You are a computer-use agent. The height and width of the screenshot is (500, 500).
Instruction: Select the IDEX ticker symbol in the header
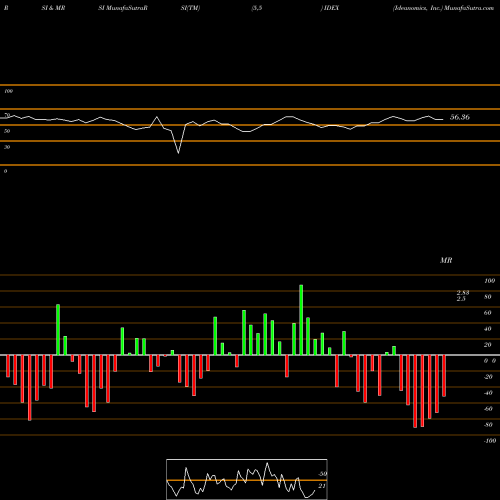[331, 8]
